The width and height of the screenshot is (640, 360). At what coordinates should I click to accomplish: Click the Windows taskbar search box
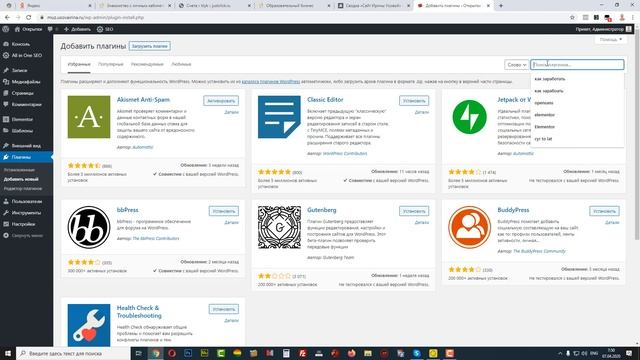(x=73, y=353)
